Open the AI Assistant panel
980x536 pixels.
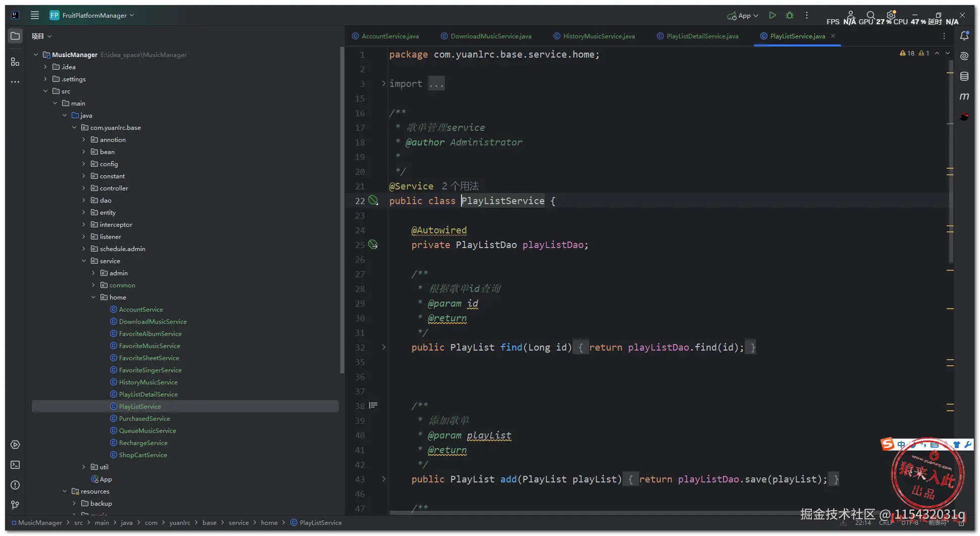[x=964, y=56]
